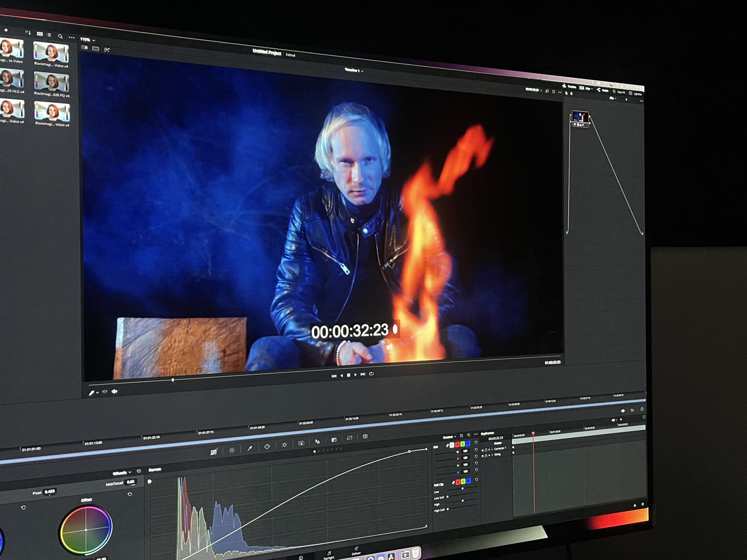747x560 pixels.
Task: Open the Power Window palette
Action: pos(267,446)
